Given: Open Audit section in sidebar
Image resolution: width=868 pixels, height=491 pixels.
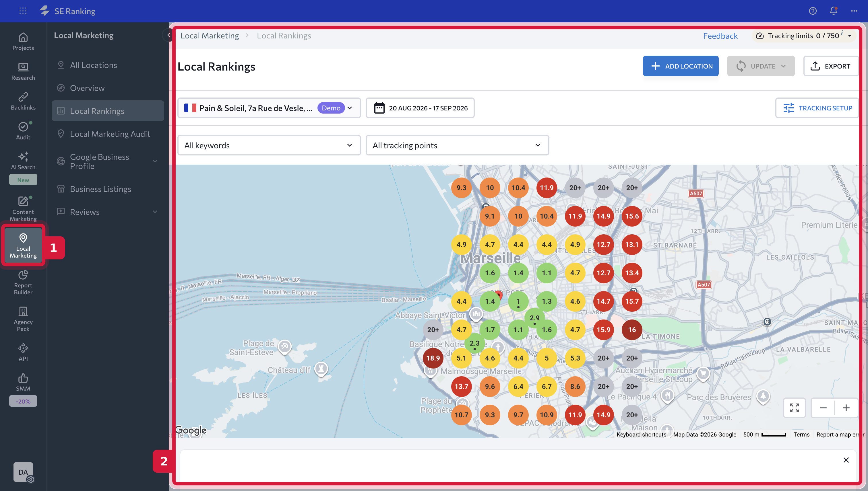Looking at the screenshot, I should [23, 131].
